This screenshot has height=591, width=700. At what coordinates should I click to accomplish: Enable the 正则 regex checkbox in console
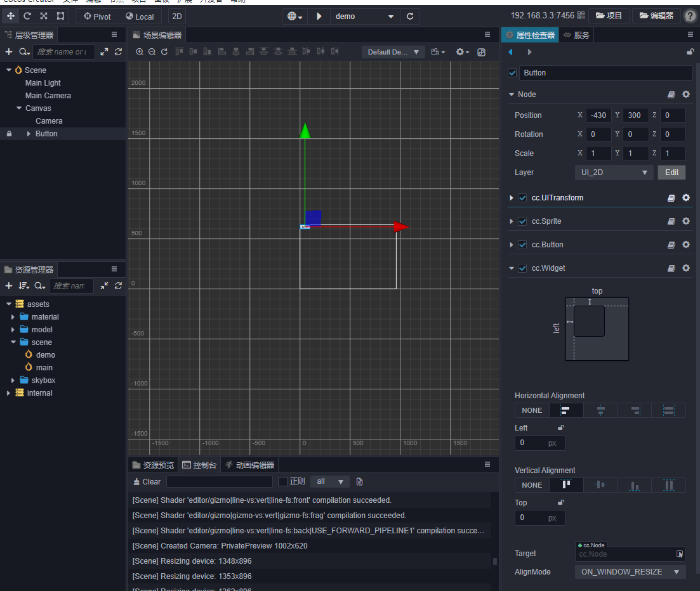[x=283, y=481]
